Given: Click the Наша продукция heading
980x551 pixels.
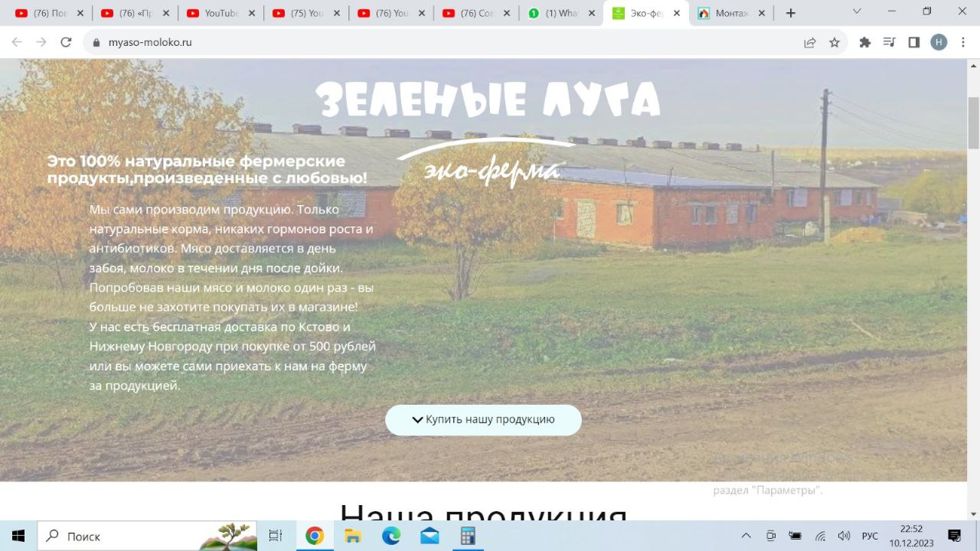Looking at the screenshot, I should click(x=483, y=514).
